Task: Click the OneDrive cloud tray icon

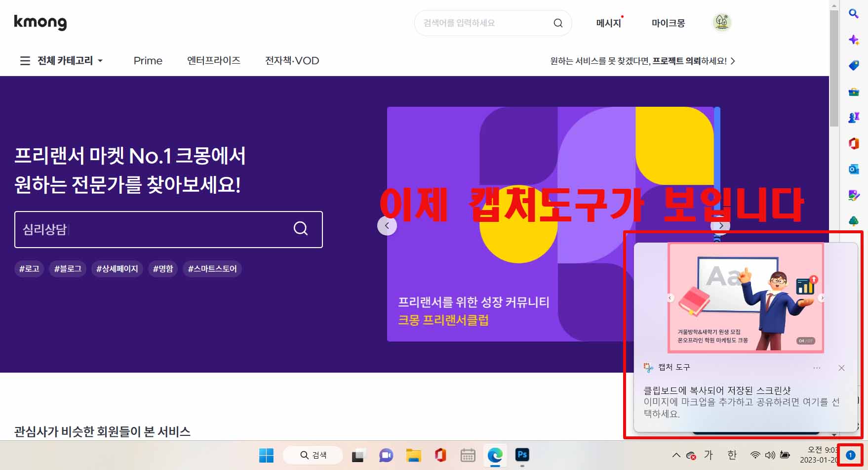Action: [x=691, y=456]
